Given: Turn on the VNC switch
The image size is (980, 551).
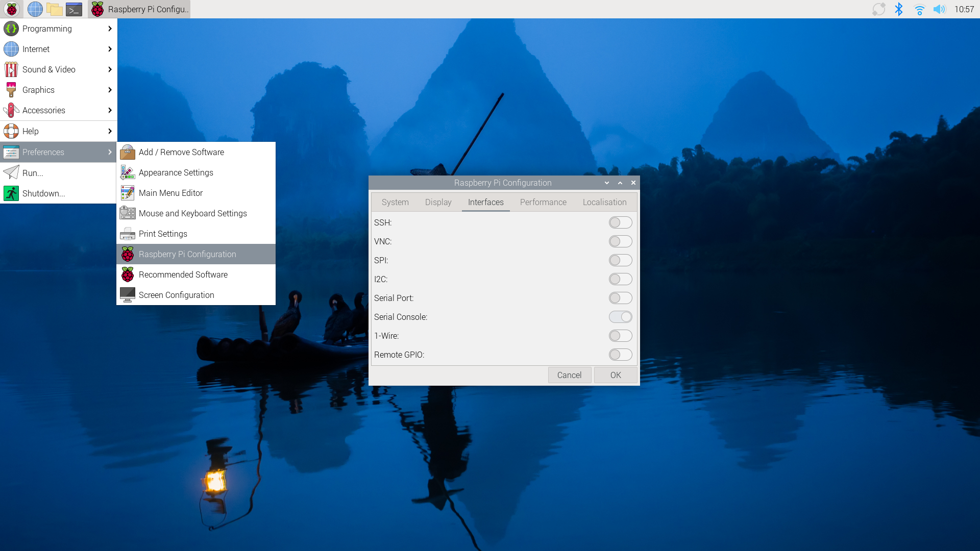Looking at the screenshot, I should [620, 241].
